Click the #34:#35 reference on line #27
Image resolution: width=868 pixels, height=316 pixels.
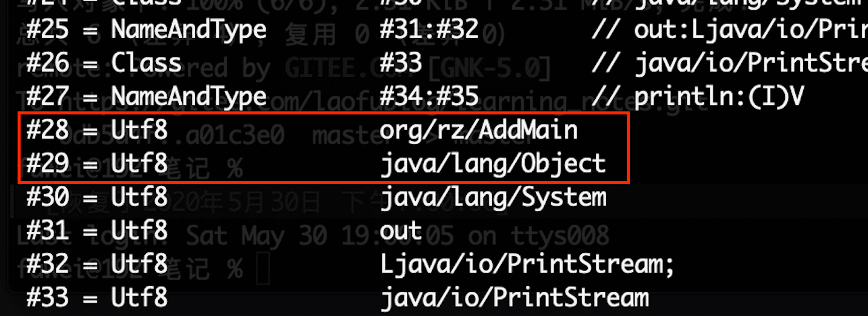(x=429, y=97)
